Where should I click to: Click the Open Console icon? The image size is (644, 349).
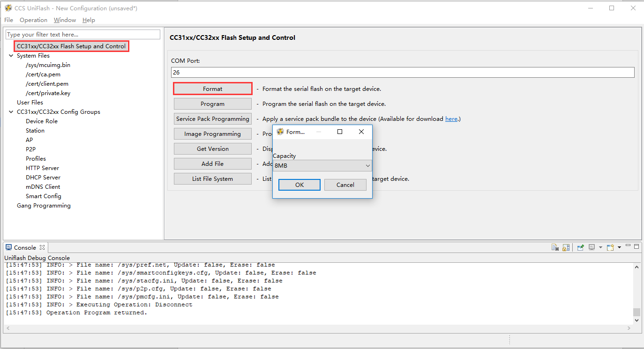point(610,247)
